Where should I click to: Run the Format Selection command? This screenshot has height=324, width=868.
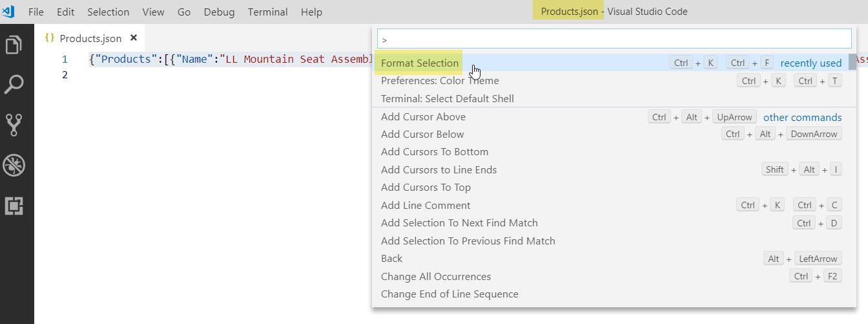tap(420, 63)
